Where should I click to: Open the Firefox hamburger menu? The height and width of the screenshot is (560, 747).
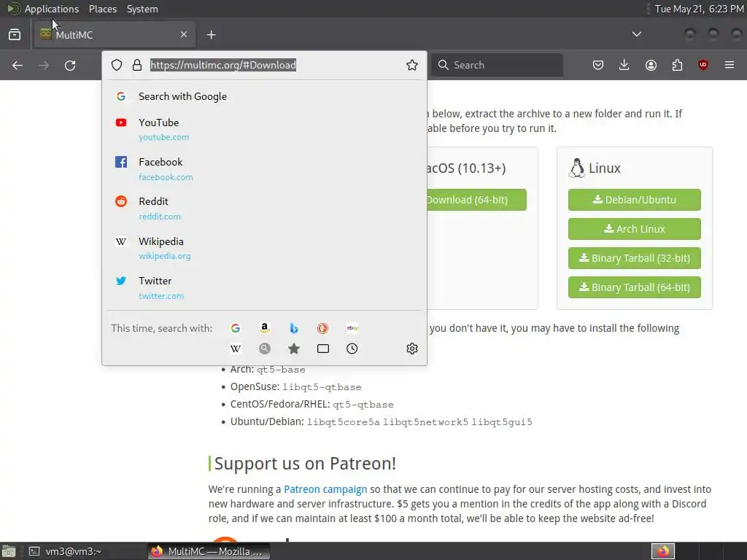pos(729,65)
